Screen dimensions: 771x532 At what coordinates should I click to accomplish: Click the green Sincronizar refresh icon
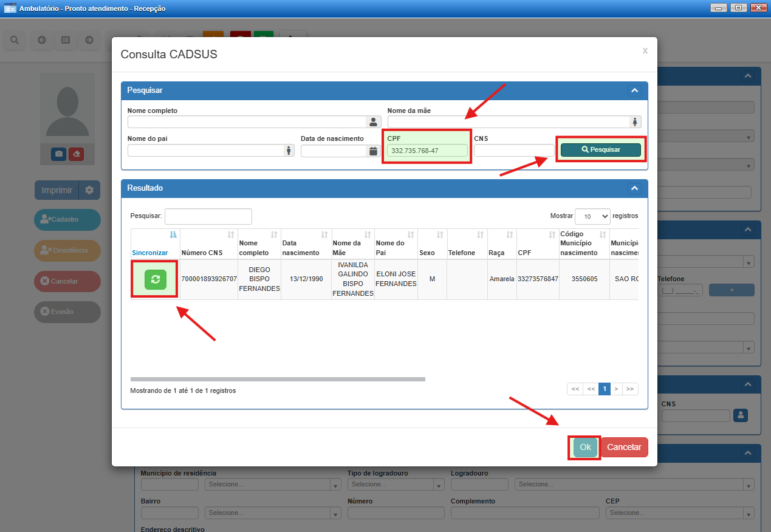point(155,279)
